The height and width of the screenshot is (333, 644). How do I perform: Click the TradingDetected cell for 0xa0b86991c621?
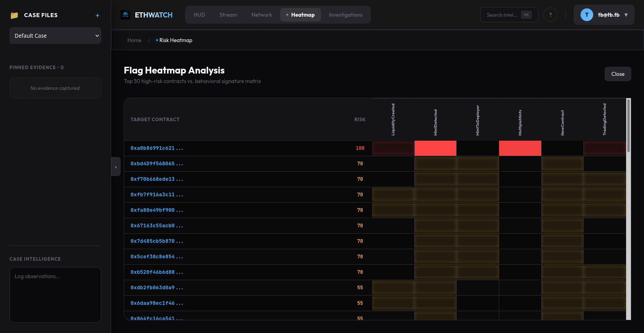tap(605, 148)
